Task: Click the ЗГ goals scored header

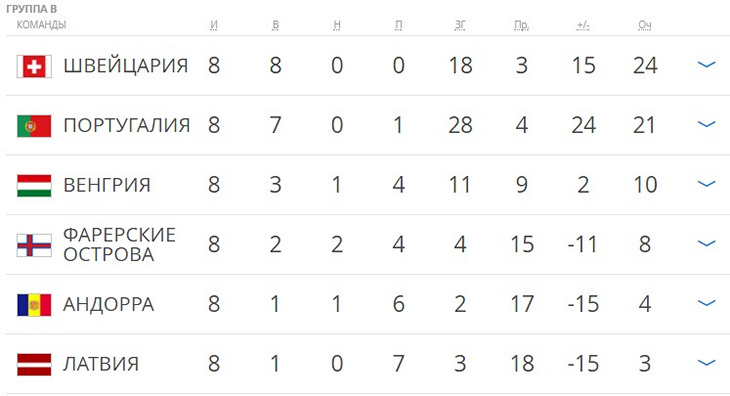Action: tap(460, 25)
